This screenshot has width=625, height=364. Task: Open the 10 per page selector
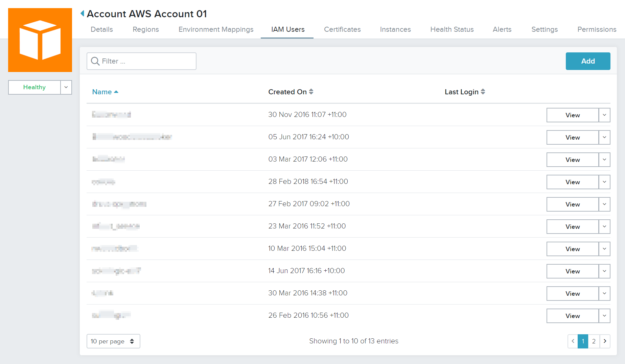tap(113, 341)
